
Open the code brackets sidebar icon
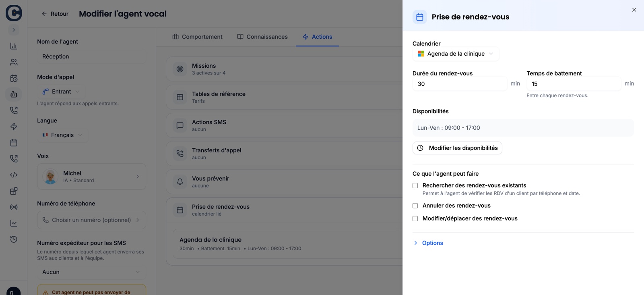click(14, 175)
